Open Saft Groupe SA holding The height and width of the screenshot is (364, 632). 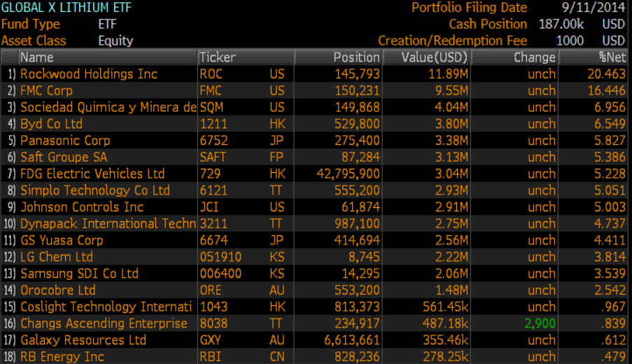tap(64, 157)
